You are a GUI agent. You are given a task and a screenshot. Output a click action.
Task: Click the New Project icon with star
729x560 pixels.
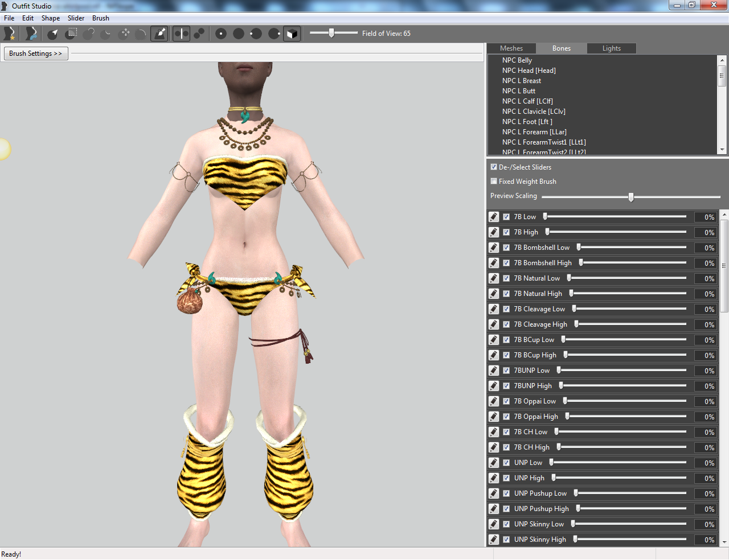(x=10, y=34)
